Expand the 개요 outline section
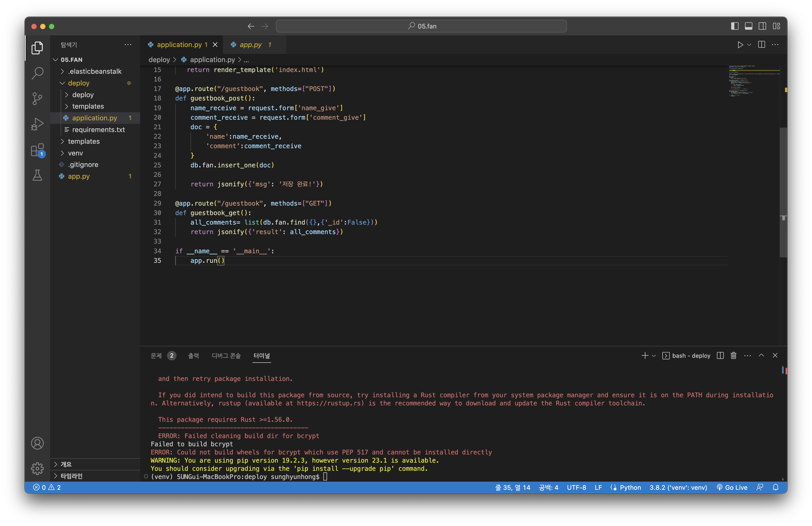Screen dimensions: 812x526 (95, 464)
